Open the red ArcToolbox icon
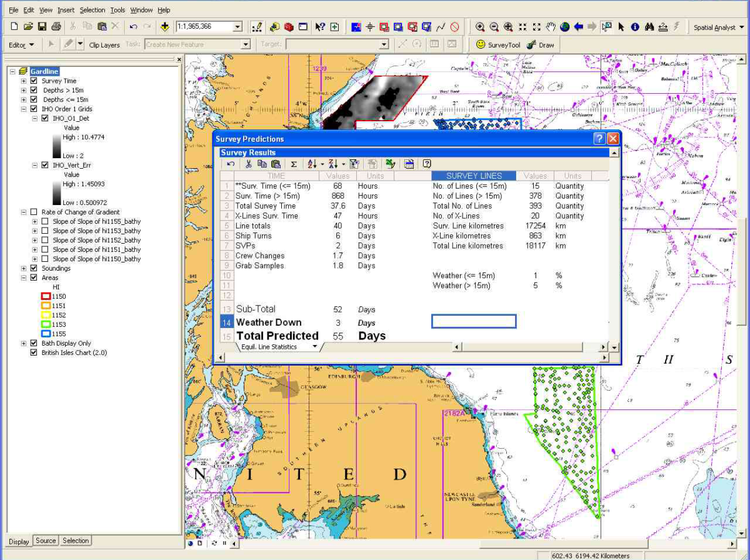750x560 pixels. [289, 27]
